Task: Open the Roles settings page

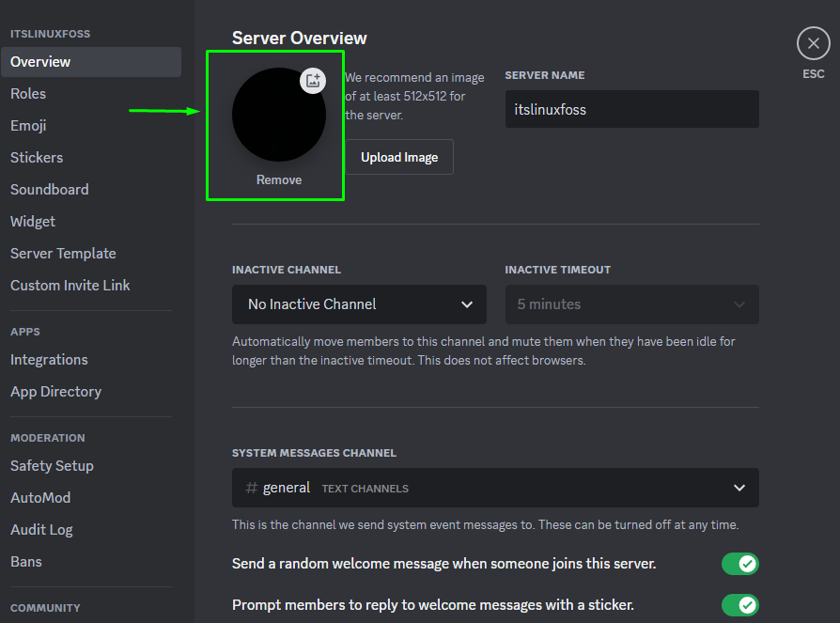Action: [x=91, y=94]
